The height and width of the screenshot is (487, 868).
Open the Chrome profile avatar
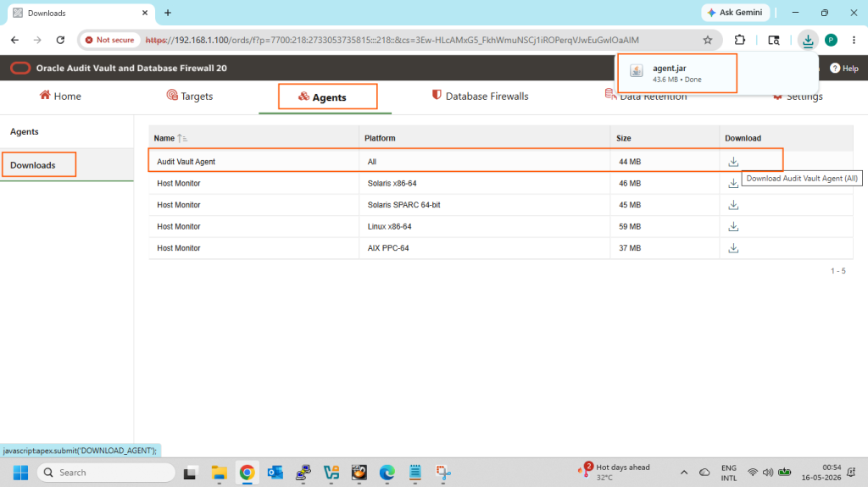pyautogui.click(x=831, y=40)
